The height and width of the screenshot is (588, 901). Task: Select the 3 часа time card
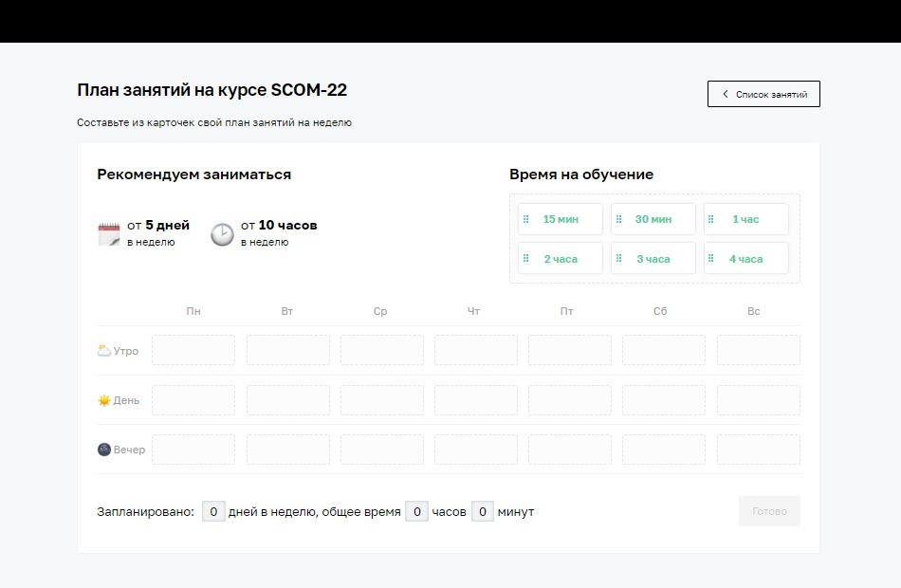[653, 258]
